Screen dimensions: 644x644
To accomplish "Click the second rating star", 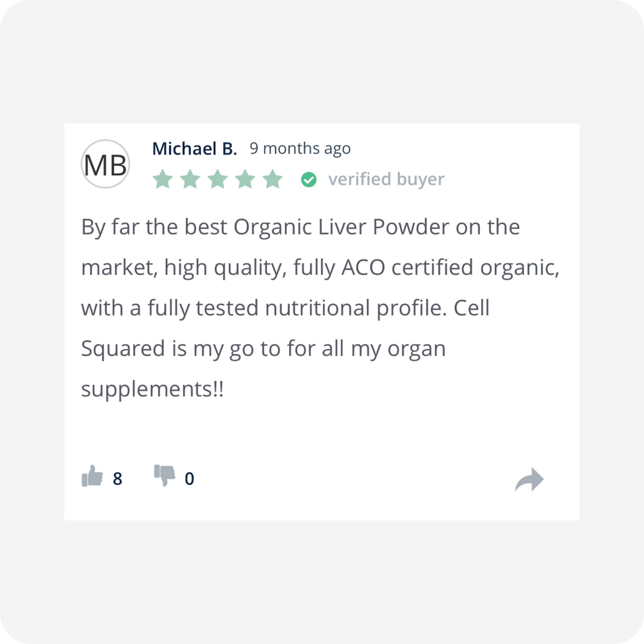I will (190, 179).
